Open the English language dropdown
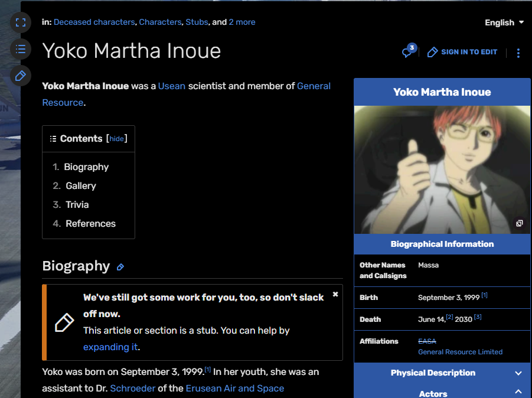 (504, 22)
